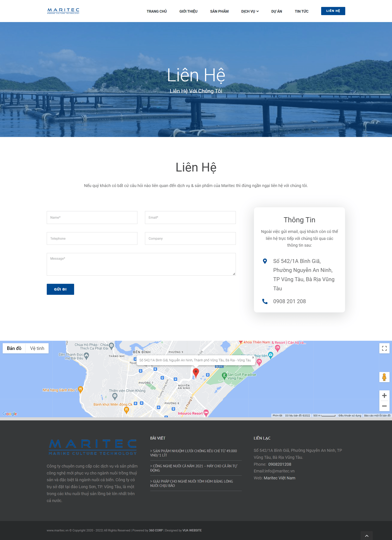The width and height of the screenshot is (392, 540).
Task: Click the Name input field
Action: (92, 217)
